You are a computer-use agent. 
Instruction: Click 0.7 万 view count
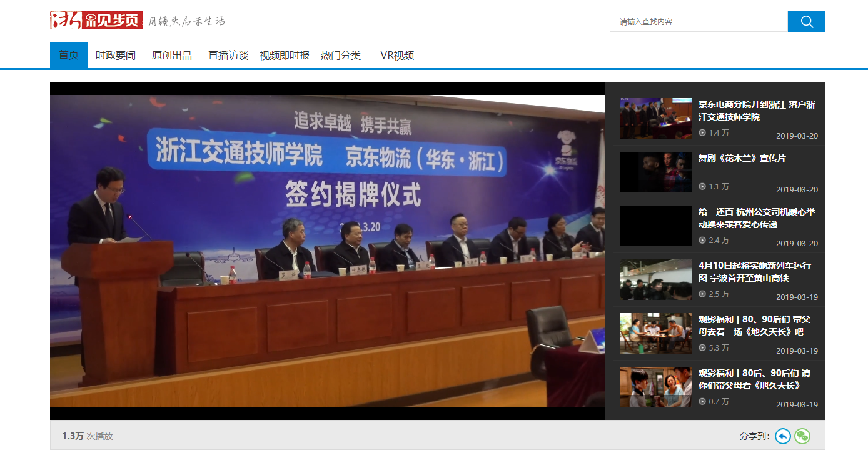point(719,401)
